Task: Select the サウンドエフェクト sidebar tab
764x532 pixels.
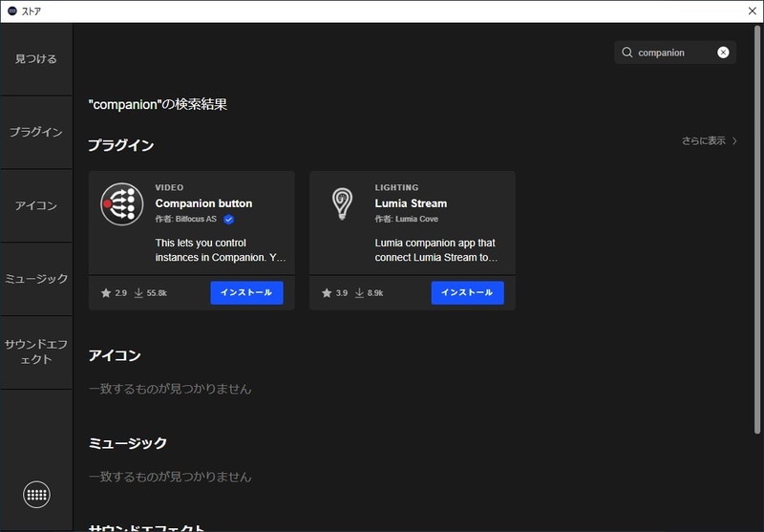Action: coord(36,351)
